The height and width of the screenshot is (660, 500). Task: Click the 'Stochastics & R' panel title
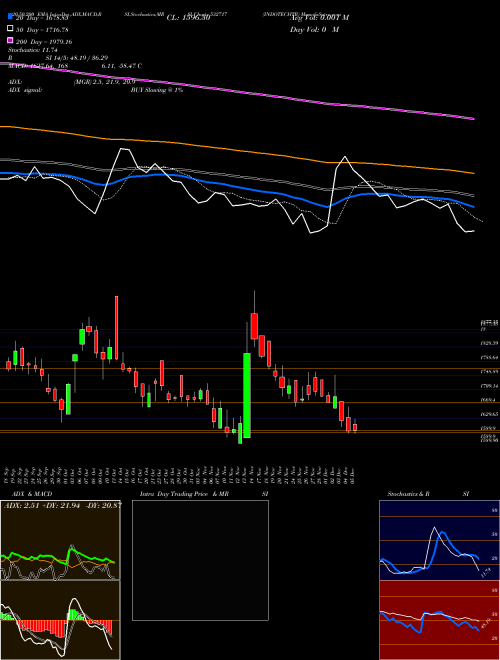point(408,494)
